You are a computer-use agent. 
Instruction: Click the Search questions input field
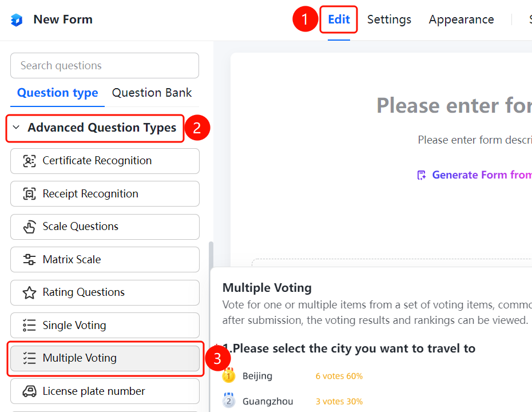pos(105,65)
